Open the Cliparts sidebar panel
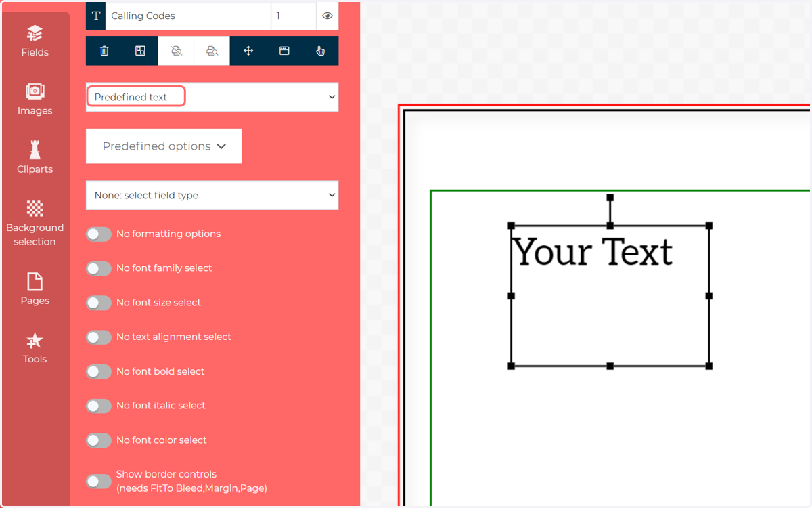 click(x=35, y=158)
